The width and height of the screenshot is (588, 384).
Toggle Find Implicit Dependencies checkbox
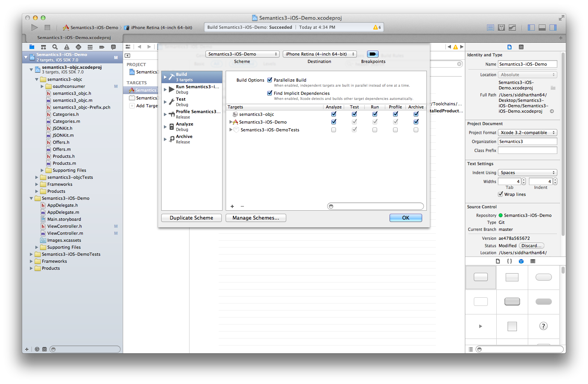point(270,93)
